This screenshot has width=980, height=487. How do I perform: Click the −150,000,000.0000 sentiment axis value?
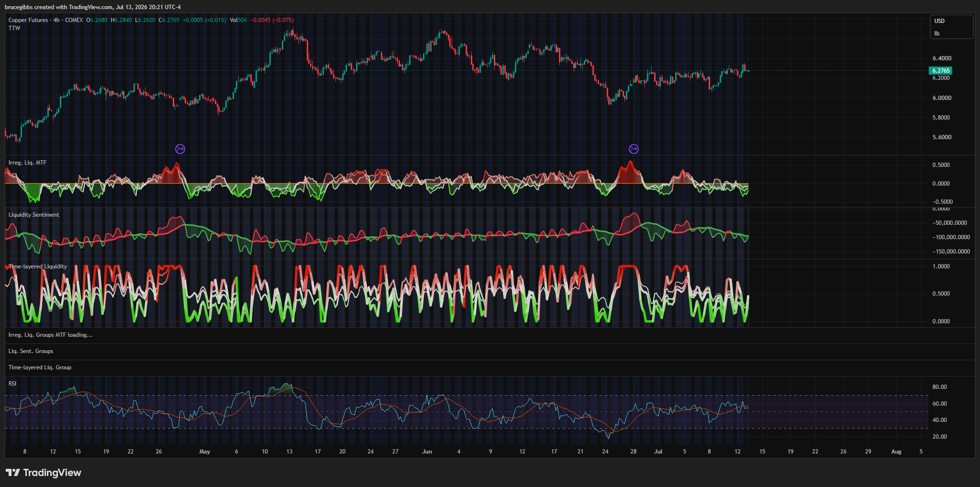click(x=951, y=252)
